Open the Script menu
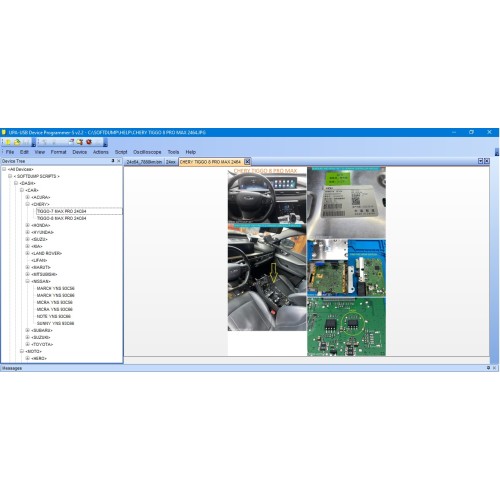 tap(121, 152)
